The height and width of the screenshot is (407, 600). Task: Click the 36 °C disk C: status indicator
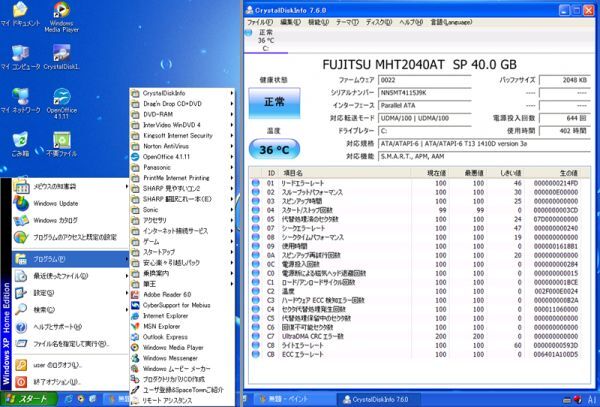(x=266, y=40)
